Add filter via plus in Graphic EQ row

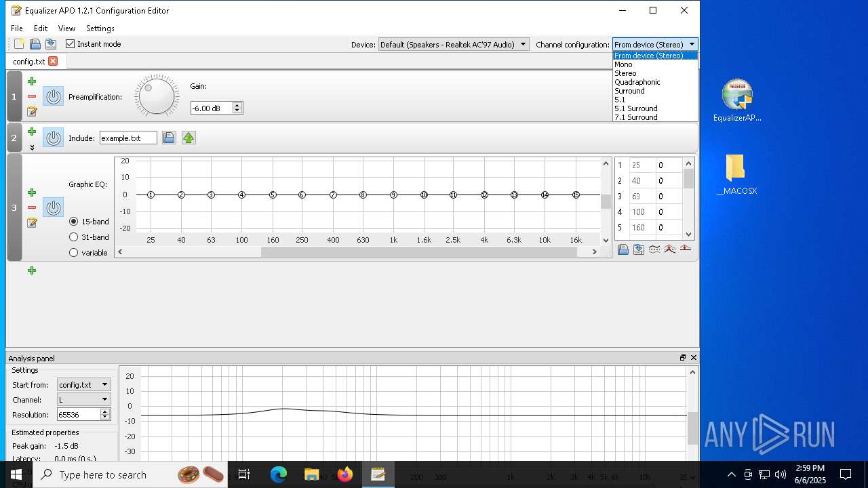tap(32, 192)
